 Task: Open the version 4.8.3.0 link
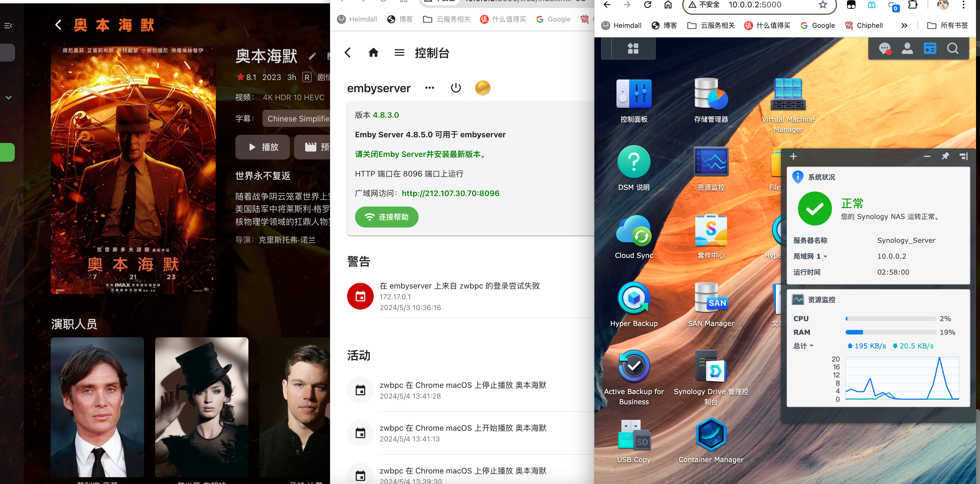click(x=385, y=115)
